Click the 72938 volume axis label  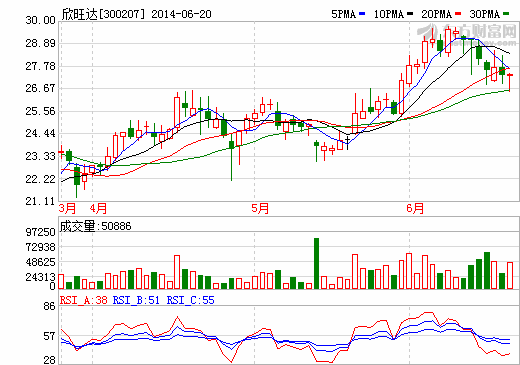click(x=41, y=247)
